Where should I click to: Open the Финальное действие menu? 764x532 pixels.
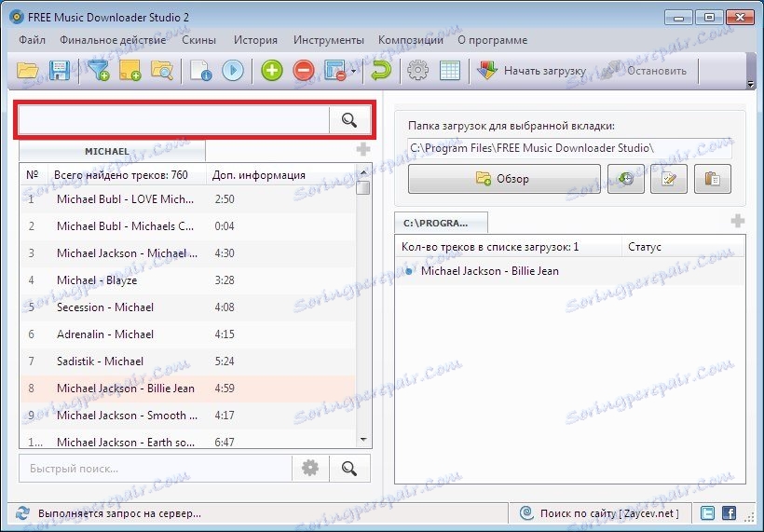(x=113, y=40)
